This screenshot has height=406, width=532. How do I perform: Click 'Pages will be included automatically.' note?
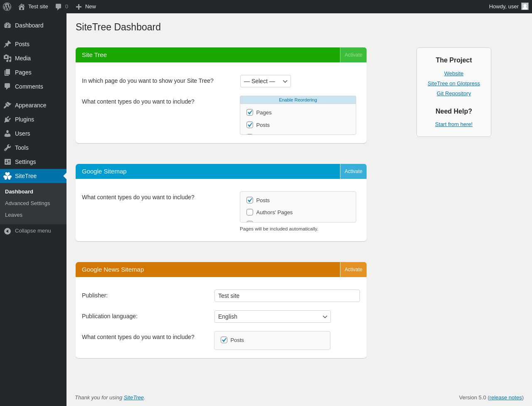pyautogui.click(x=279, y=229)
